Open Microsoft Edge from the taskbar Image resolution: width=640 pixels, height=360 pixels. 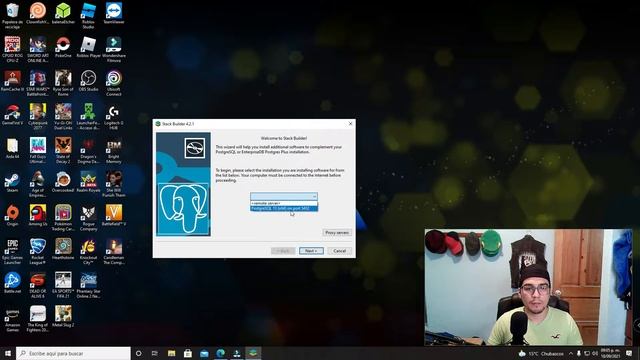coord(220,353)
